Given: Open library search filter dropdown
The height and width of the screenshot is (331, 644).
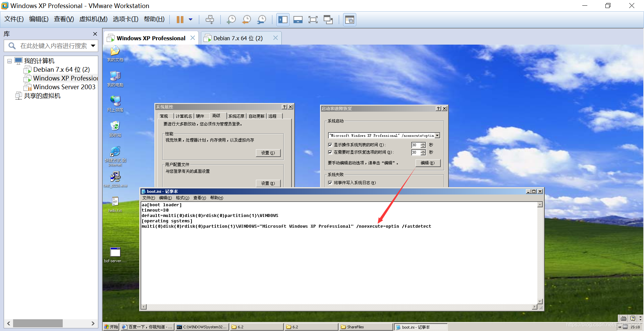Looking at the screenshot, I should (x=93, y=46).
